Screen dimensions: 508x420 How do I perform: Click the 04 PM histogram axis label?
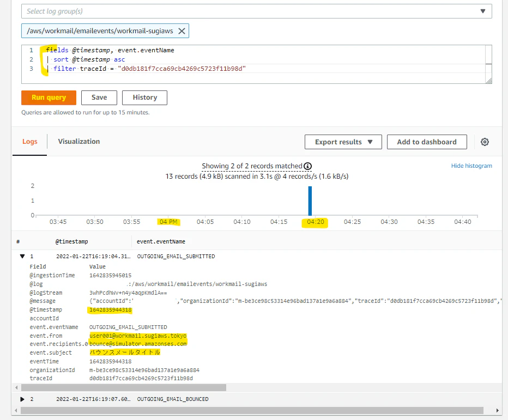(168, 222)
